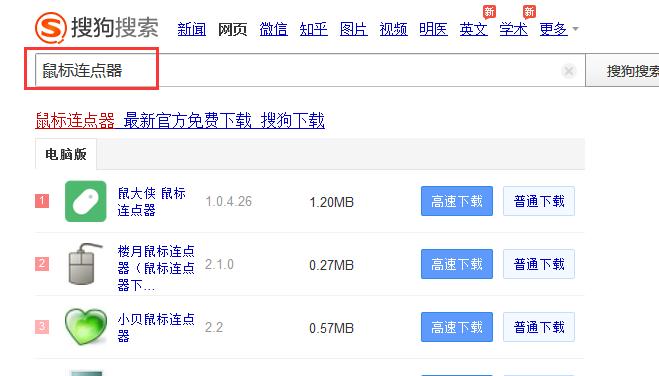This screenshot has width=659, height=376.
Task: Click the green mouse icon of 鼠大侠
Action: 86,201
